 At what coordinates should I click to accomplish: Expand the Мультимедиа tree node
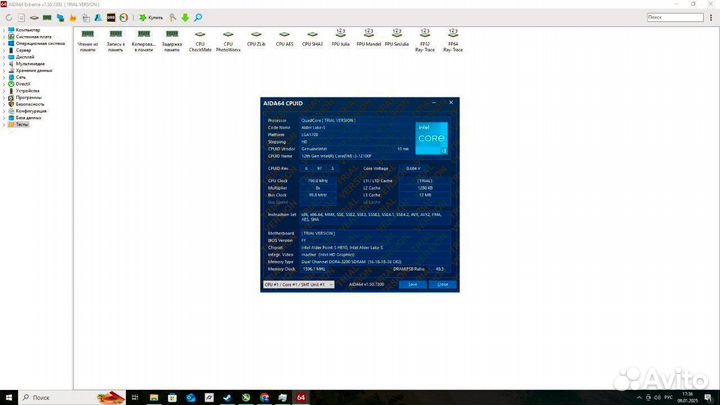click(4, 64)
